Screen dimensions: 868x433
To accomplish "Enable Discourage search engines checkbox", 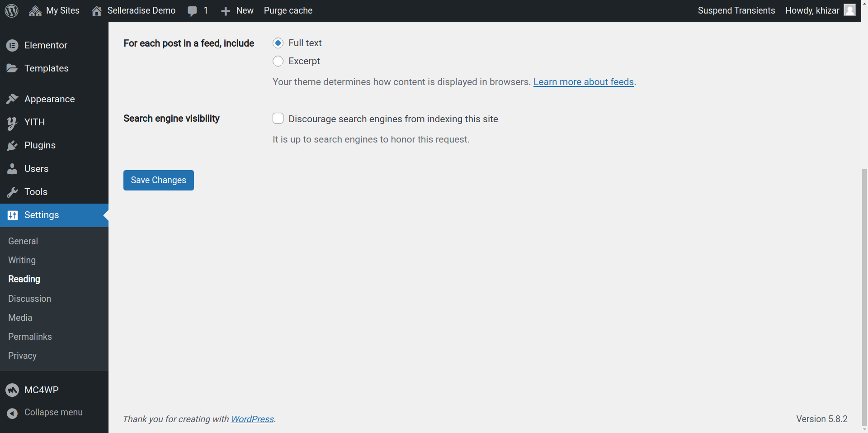I will [x=278, y=119].
